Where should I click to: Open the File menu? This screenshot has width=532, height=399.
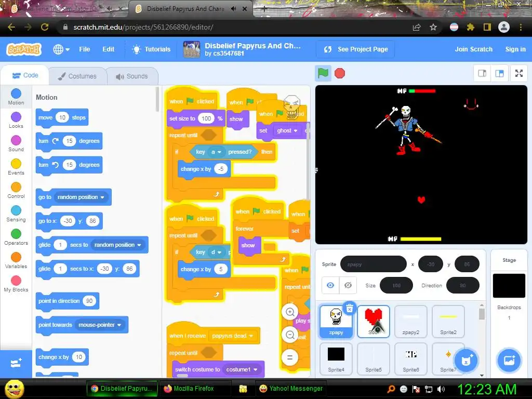click(85, 49)
